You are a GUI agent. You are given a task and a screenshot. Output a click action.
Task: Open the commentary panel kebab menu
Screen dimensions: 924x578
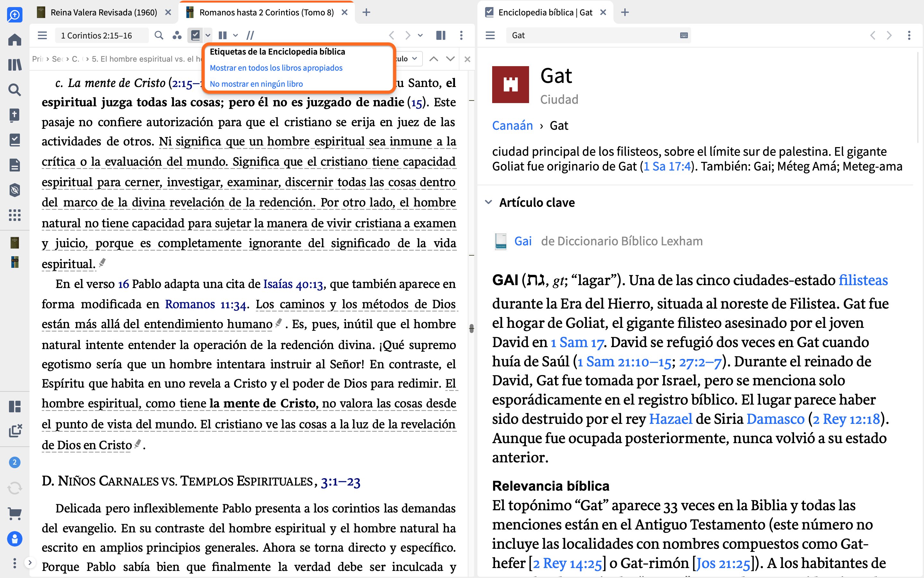pyautogui.click(x=461, y=36)
